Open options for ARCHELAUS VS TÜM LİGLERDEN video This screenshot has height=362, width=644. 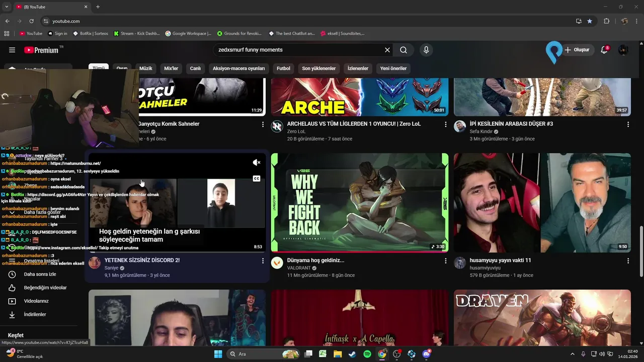(445, 124)
